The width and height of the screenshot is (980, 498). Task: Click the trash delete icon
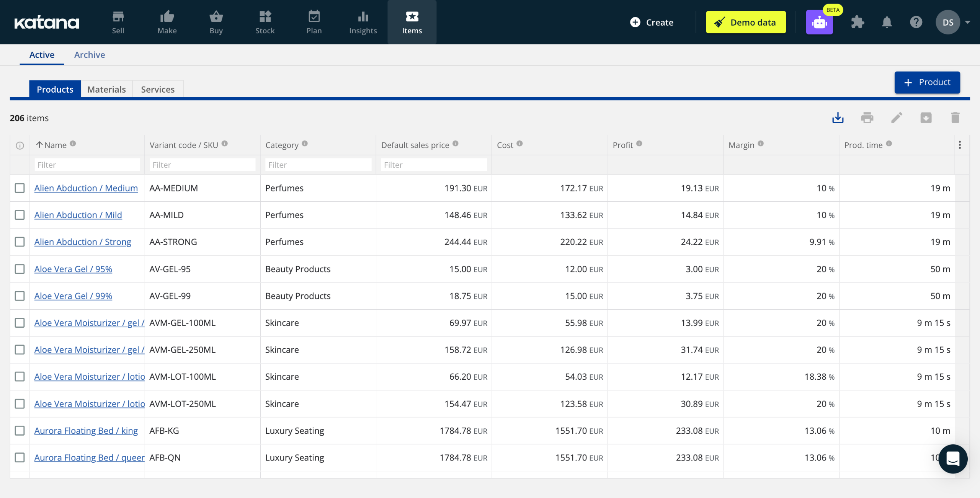[x=955, y=118]
